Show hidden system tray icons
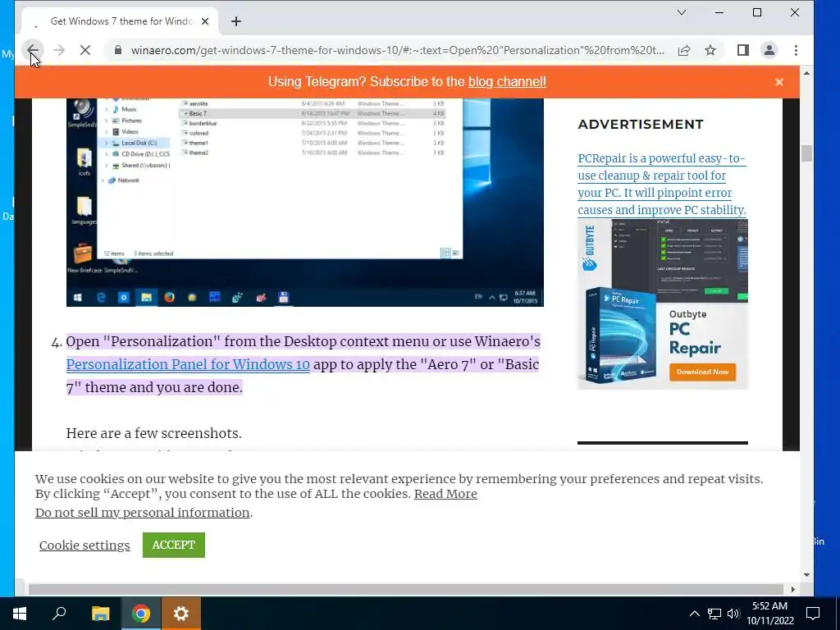This screenshot has height=630, width=840. pyautogui.click(x=694, y=614)
